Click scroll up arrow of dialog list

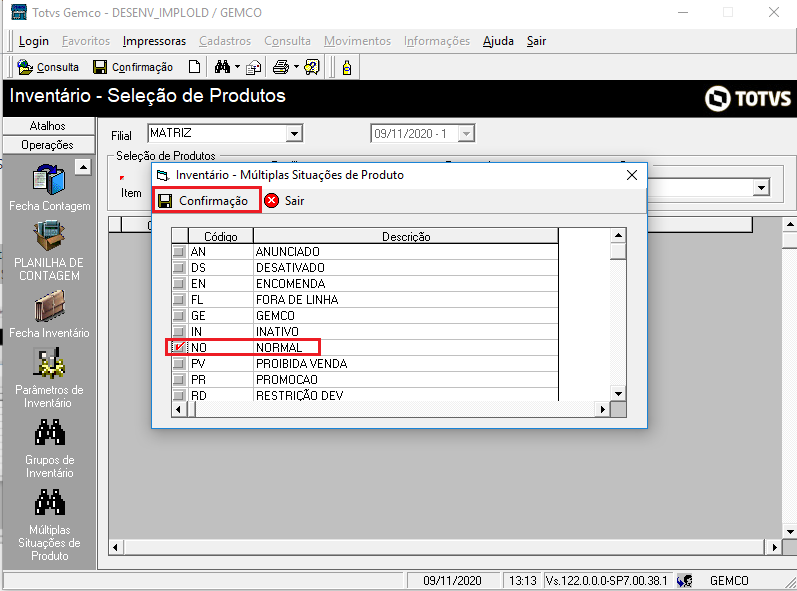(x=618, y=235)
